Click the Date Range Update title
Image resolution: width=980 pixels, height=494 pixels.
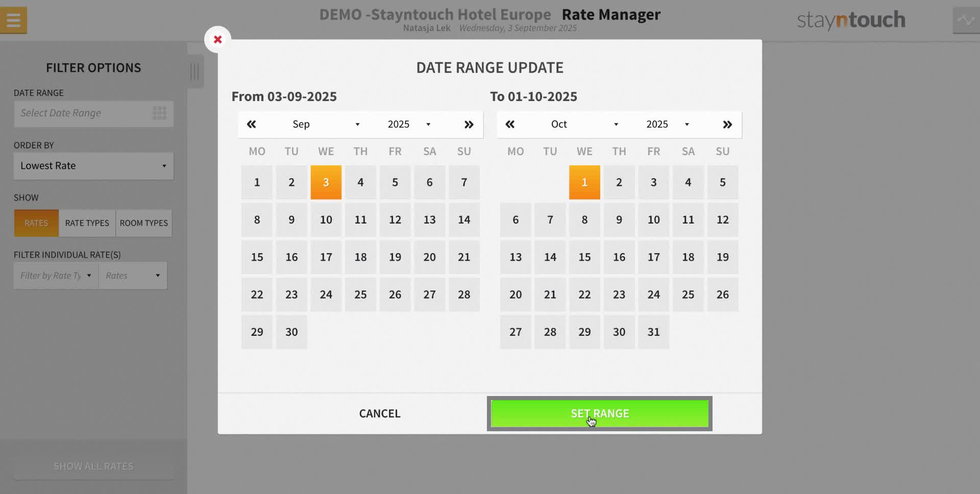490,67
